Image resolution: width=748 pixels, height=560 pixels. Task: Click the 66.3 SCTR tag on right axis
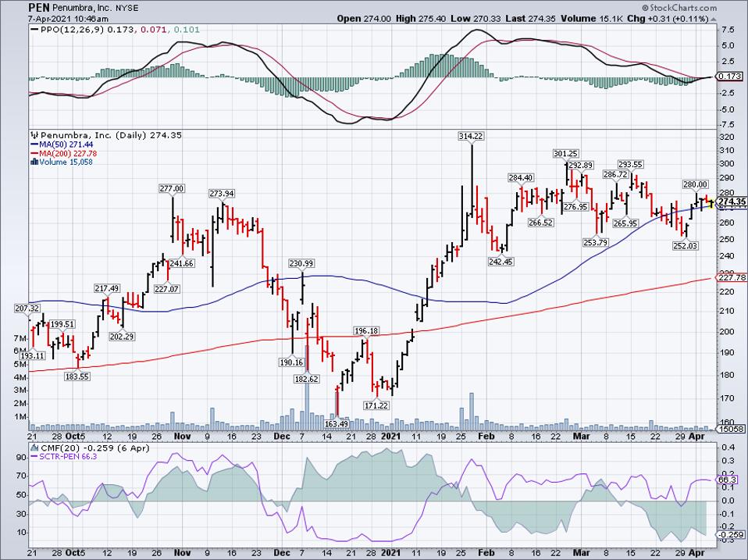728,480
